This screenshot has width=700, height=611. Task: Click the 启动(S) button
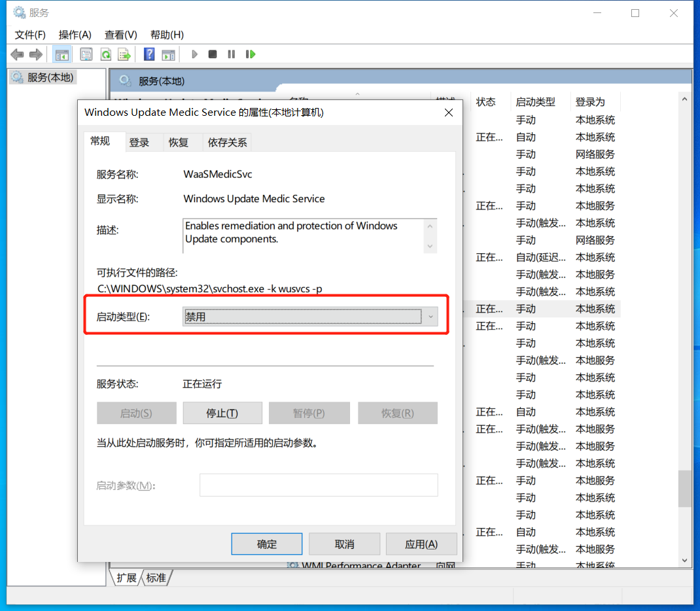pyautogui.click(x=136, y=413)
